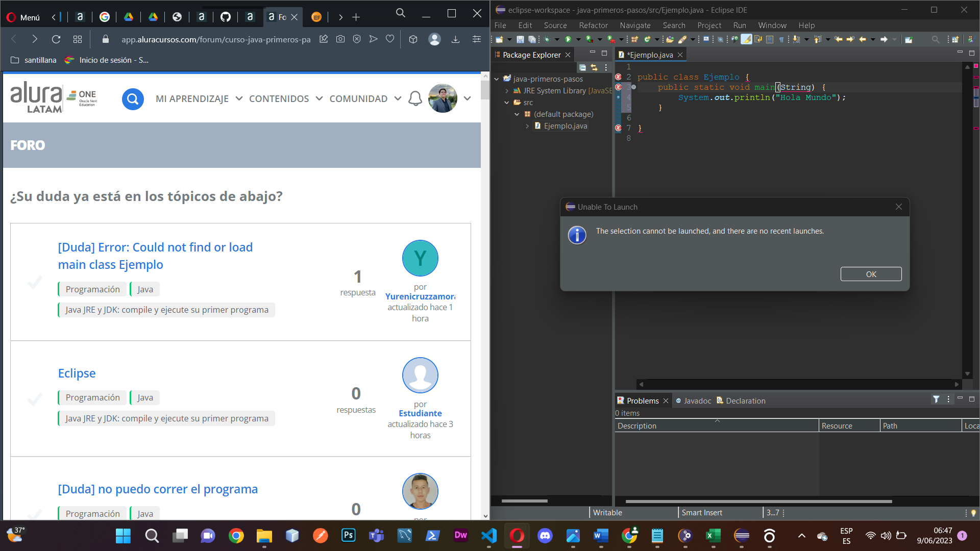Click the Save All toolbar icon
This screenshot has width=980, height=551.
pos(532,39)
